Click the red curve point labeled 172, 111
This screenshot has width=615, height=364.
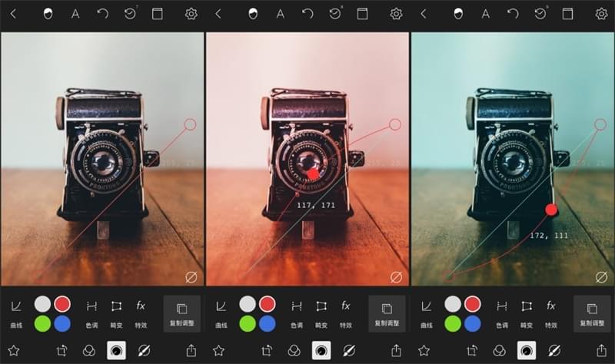click(x=550, y=210)
